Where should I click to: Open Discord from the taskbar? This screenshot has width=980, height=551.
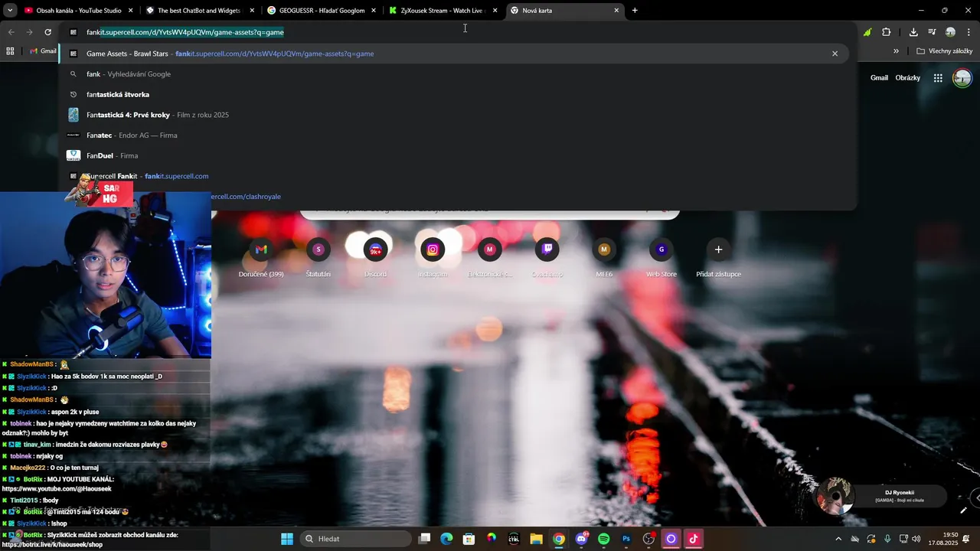click(x=581, y=539)
